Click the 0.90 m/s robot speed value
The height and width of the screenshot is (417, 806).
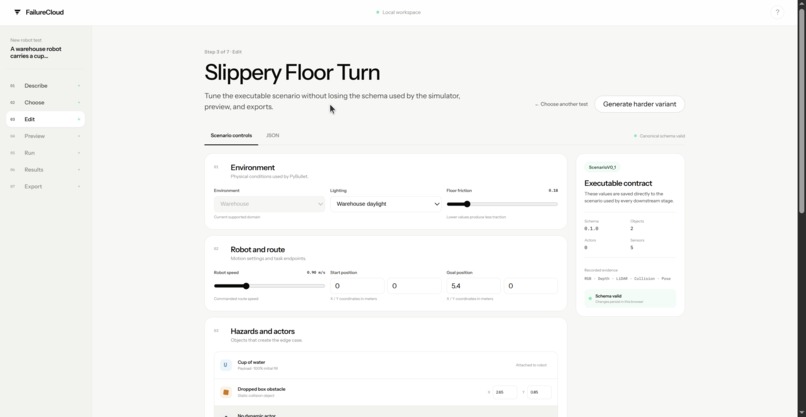[x=316, y=273]
